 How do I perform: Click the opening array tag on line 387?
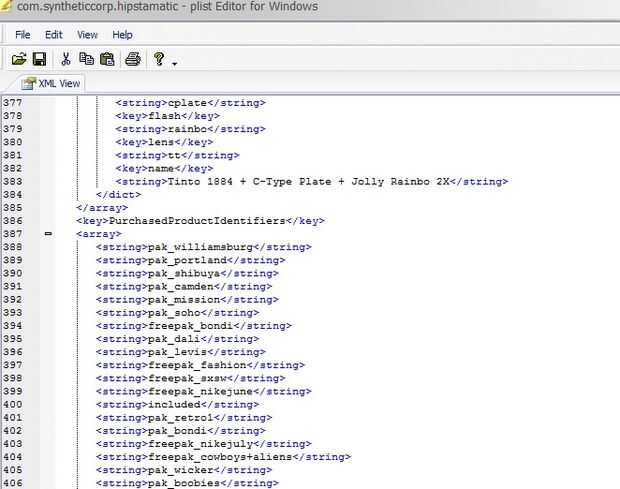99,234
